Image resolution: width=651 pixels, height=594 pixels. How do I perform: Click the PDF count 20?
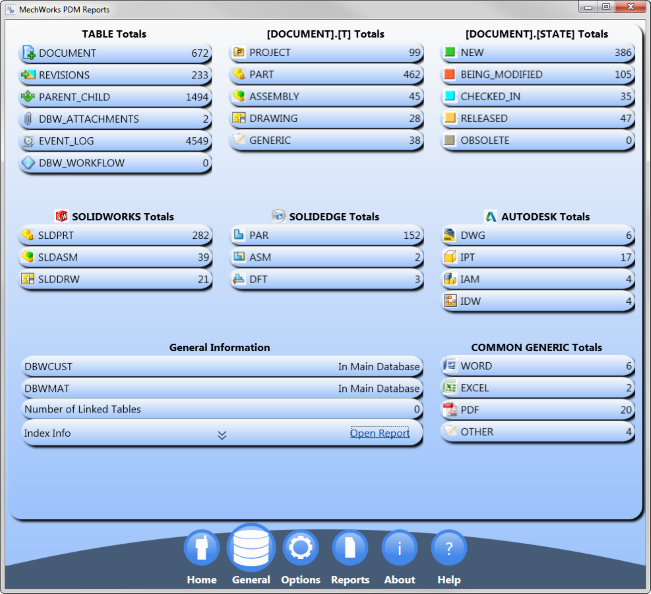626,410
